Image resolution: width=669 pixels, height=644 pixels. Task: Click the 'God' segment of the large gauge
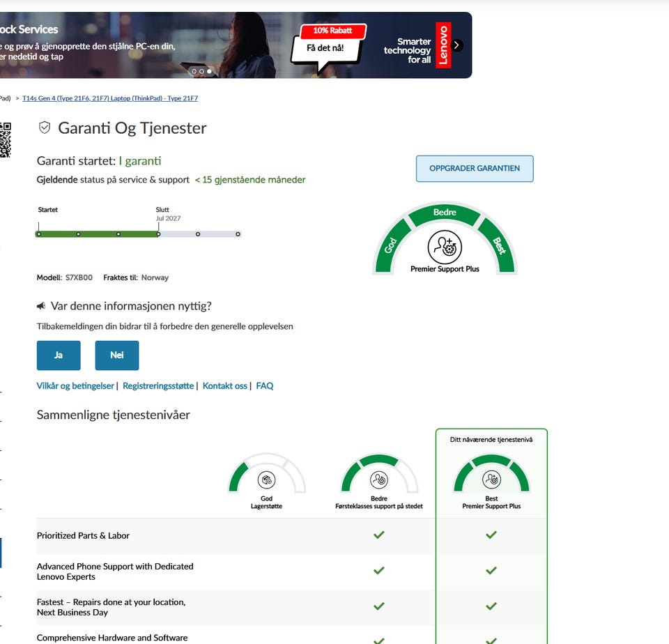pos(392,247)
